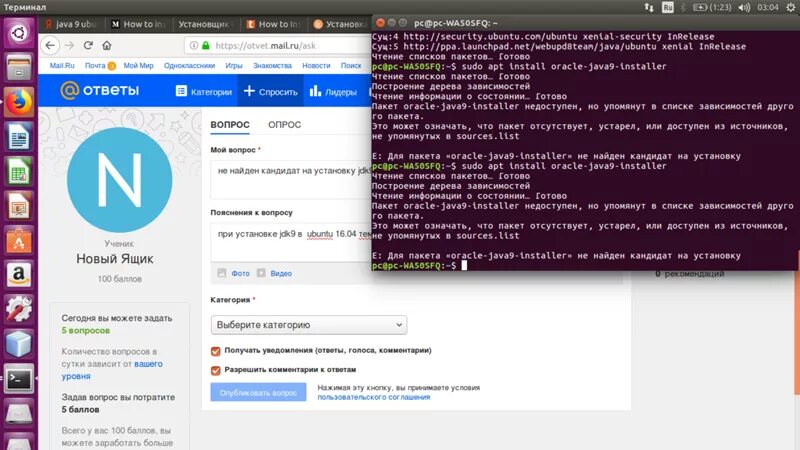Launch Firefox from the dock

tap(18, 102)
